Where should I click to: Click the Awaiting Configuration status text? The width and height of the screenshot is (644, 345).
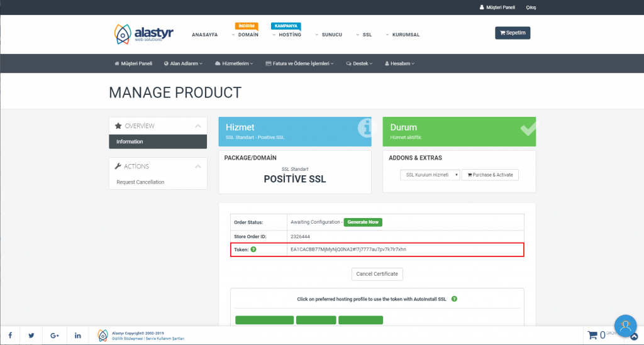[315, 222]
